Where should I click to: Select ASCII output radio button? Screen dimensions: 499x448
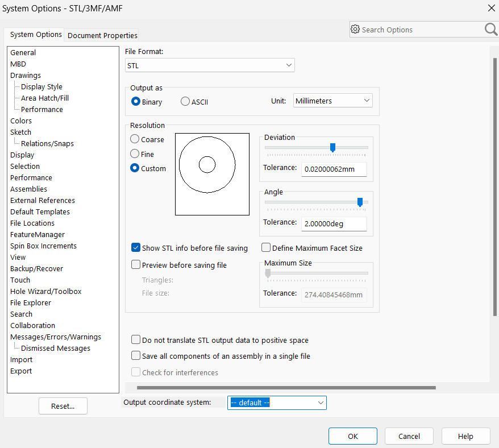click(x=185, y=102)
